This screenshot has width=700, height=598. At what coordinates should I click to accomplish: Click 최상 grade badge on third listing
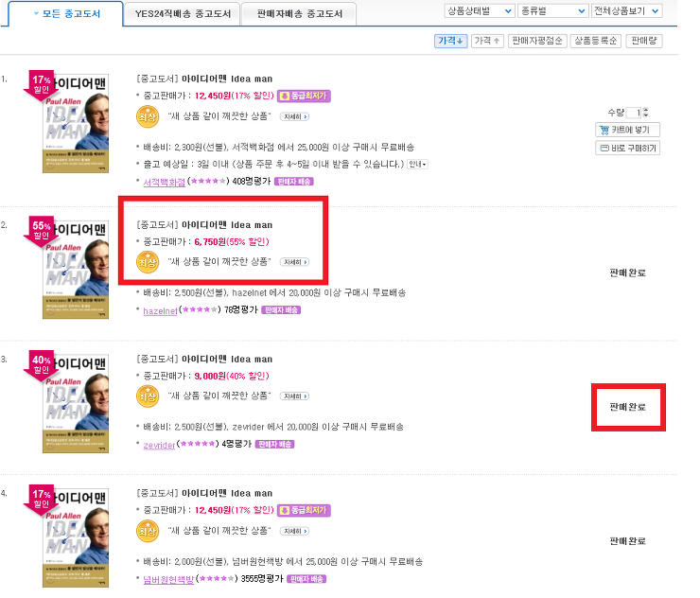148,396
